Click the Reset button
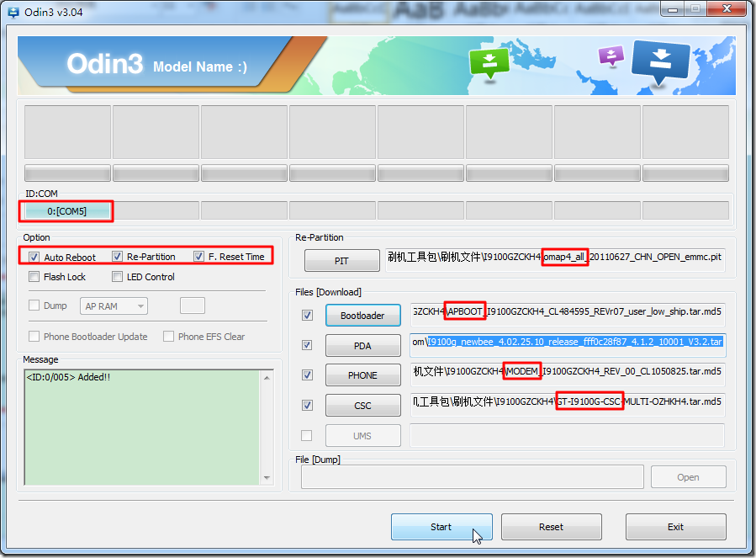This screenshot has height=558, width=756. 551,527
